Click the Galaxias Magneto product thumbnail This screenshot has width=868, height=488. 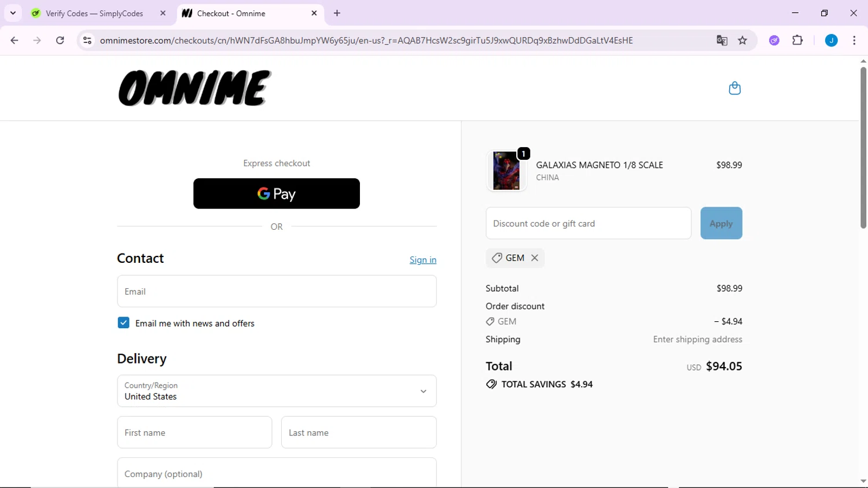506,171
